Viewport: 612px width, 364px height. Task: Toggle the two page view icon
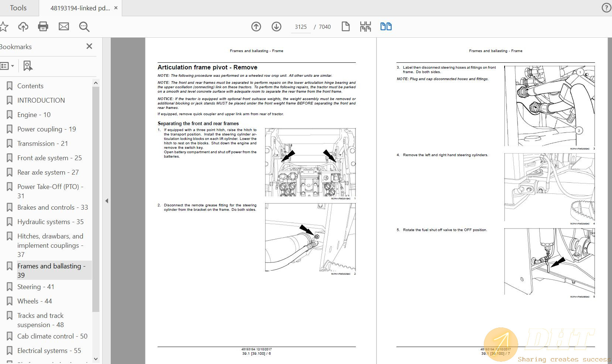pyautogui.click(x=386, y=27)
